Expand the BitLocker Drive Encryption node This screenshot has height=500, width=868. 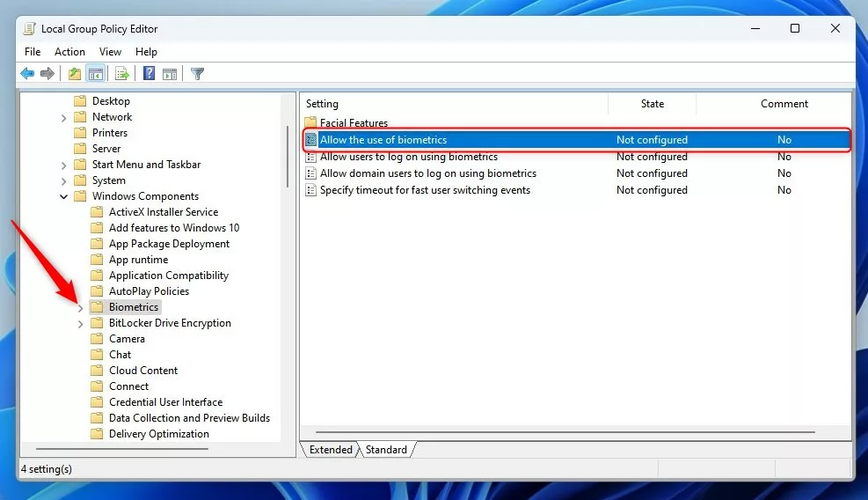pyautogui.click(x=80, y=324)
